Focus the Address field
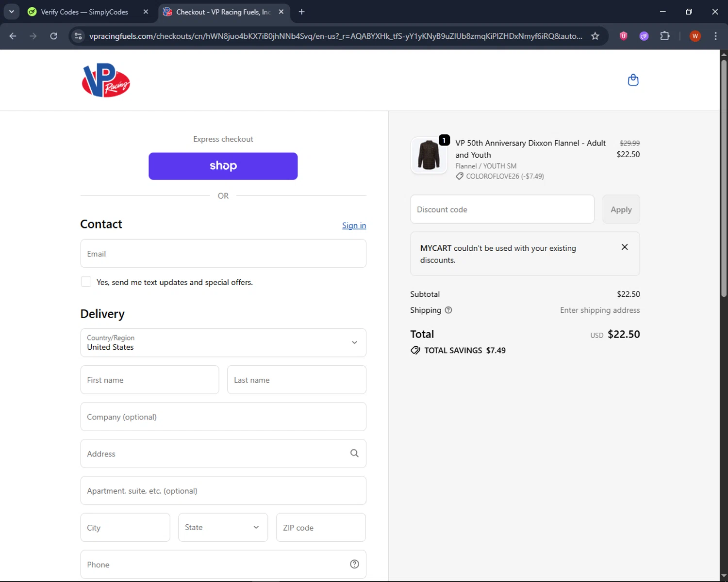 [x=223, y=453]
